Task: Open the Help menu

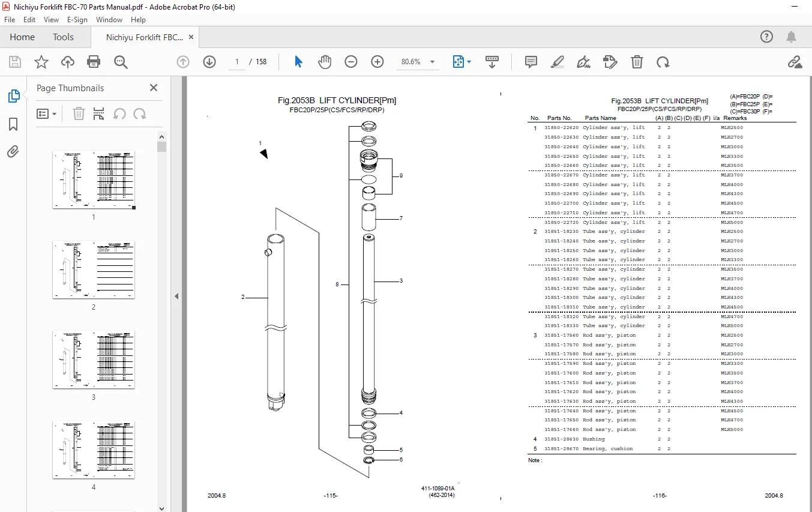Action: tap(139, 20)
